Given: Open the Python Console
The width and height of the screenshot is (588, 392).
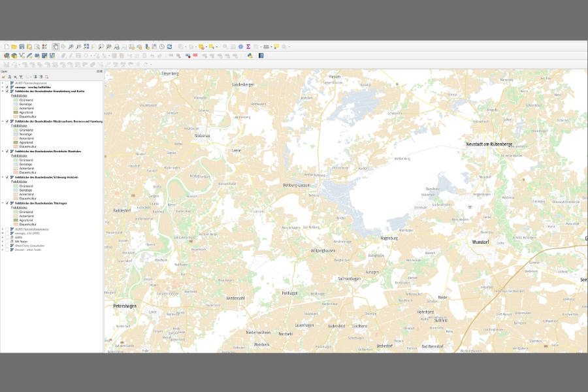Looking at the screenshot, I should click(250, 56).
